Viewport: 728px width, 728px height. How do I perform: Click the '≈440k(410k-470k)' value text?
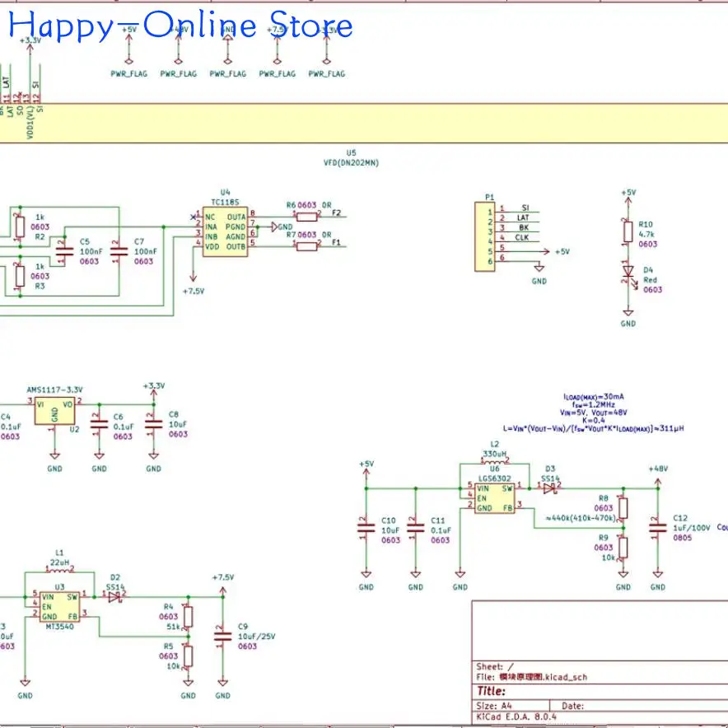click(581, 518)
